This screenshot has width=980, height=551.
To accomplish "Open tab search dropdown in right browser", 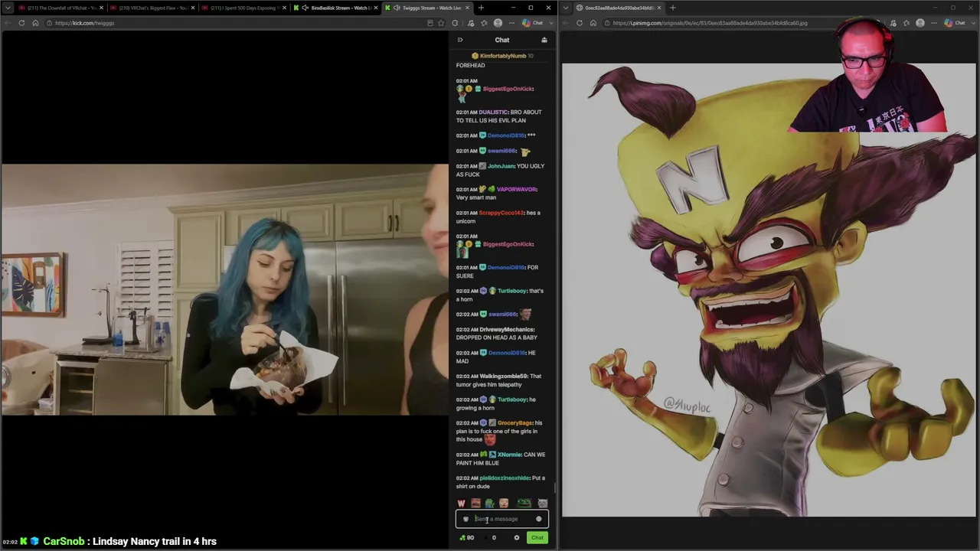I will (567, 8).
